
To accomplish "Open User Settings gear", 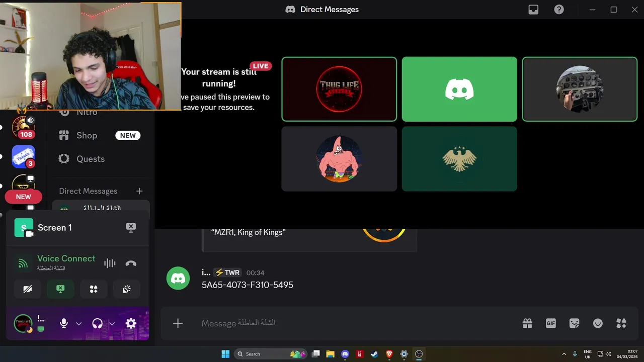I will 131,323.
